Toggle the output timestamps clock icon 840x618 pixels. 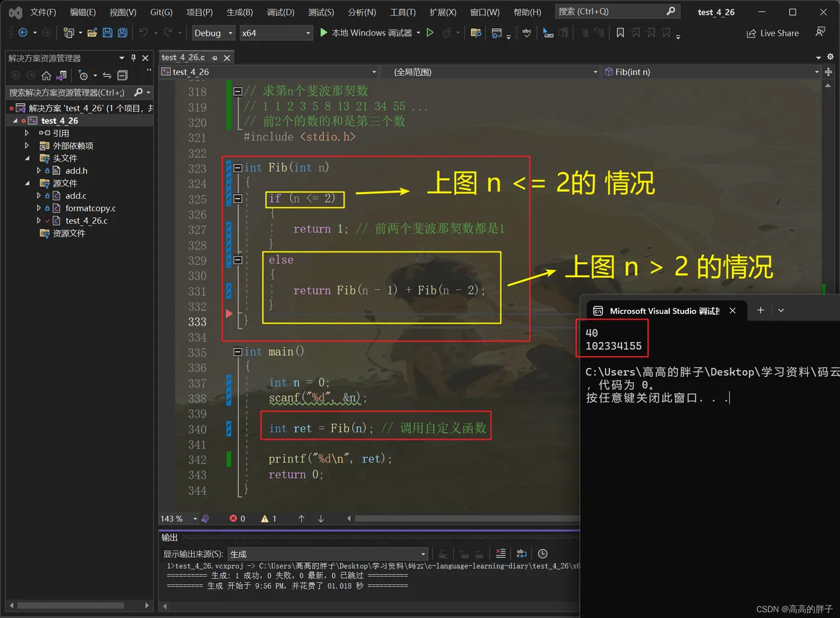point(542,554)
